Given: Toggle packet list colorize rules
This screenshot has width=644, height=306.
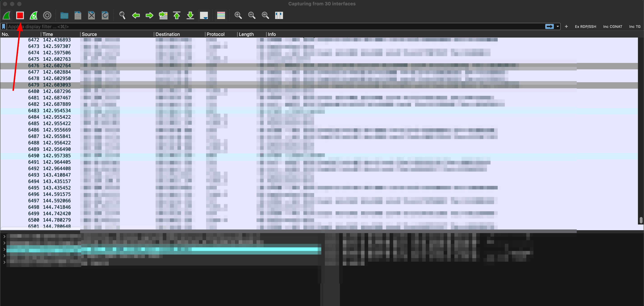Looking at the screenshot, I should (x=221, y=16).
